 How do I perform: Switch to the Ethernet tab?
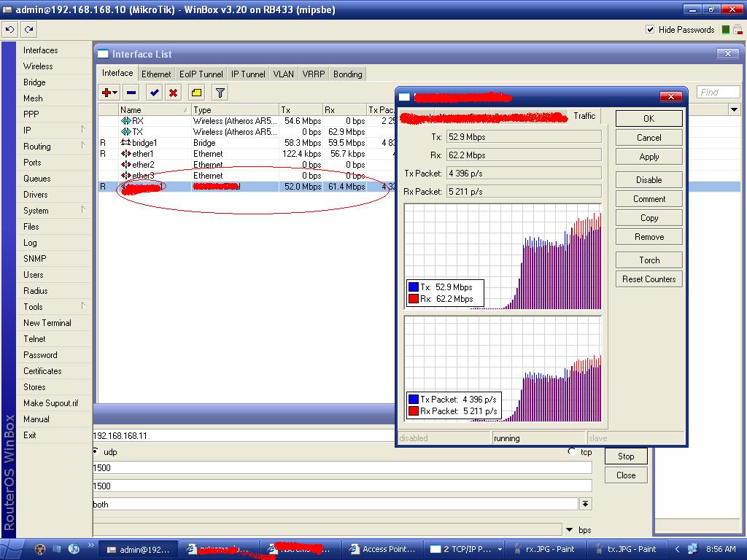[x=156, y=74]
